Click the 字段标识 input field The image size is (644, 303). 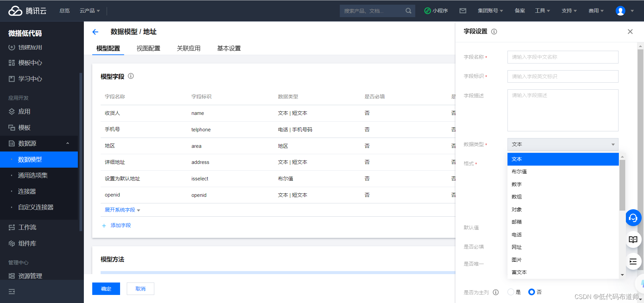pyautogui.click(x=563, y=77)
